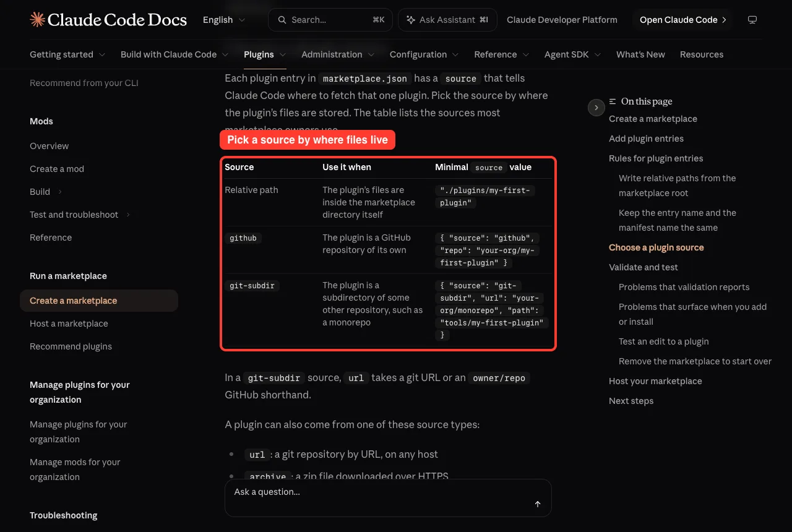The image size is (792, 532).
Task: Go to Recommend plugins page
Action: click(x=71, y=346)
